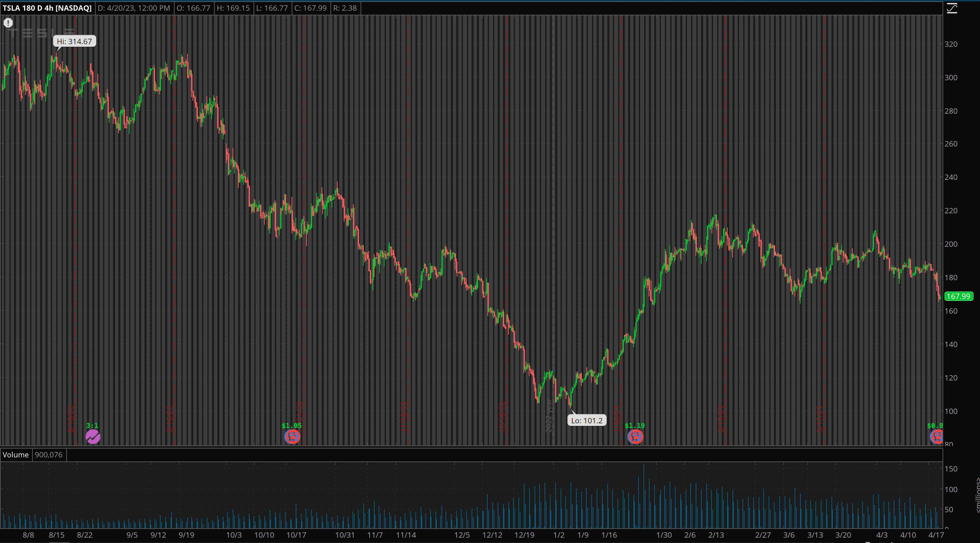The height and width of the screenshot is (543, 980).
Task: Click the O: 166.77 open price field
Action: (x=194, y=8)
